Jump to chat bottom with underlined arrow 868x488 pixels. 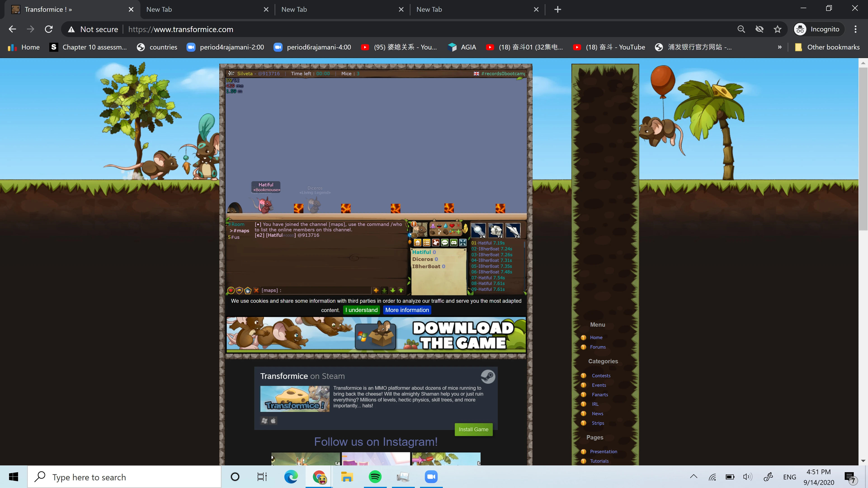(x=384, y=290)
